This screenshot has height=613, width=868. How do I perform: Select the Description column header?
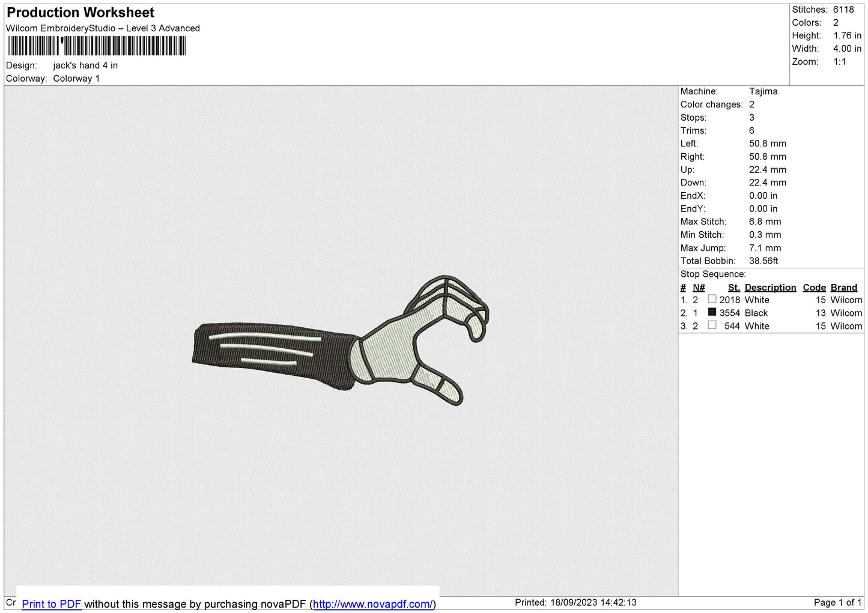770,288
